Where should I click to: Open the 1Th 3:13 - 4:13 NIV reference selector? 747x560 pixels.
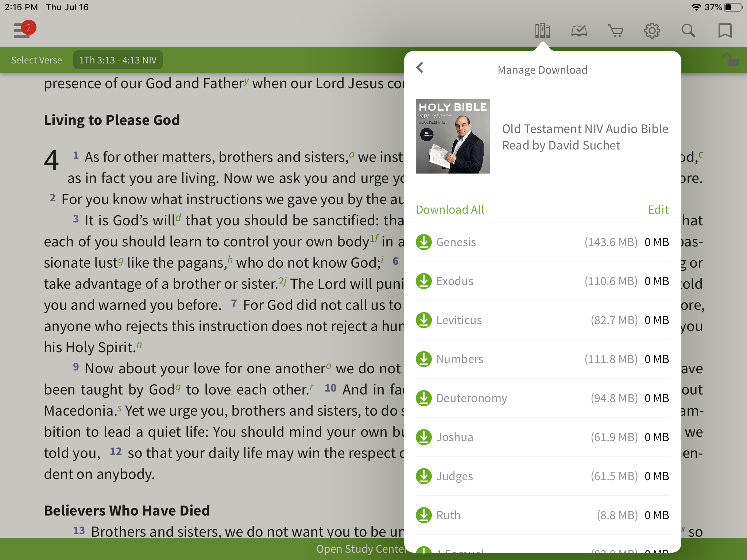(x=118, y=60)
